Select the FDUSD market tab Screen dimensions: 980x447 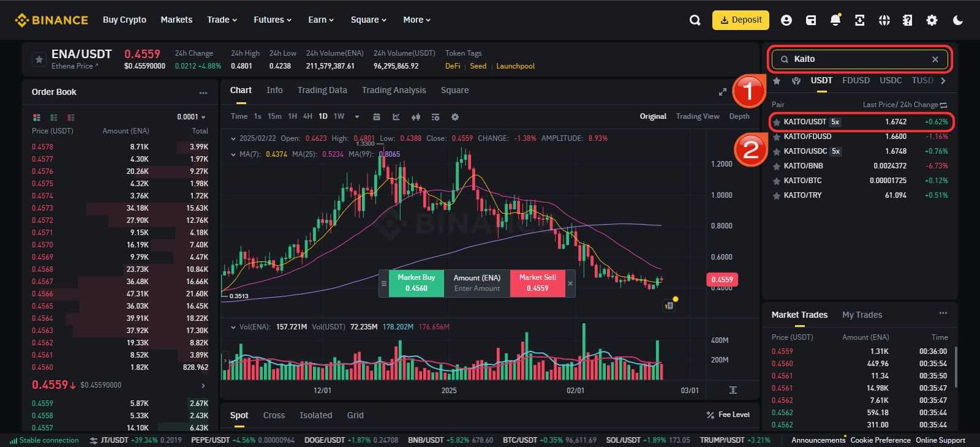point(856,81)
